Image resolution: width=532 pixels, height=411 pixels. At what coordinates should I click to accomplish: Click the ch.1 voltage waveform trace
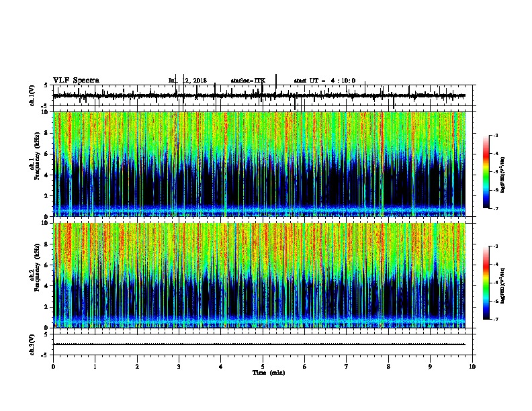click(x=259, y=96)
